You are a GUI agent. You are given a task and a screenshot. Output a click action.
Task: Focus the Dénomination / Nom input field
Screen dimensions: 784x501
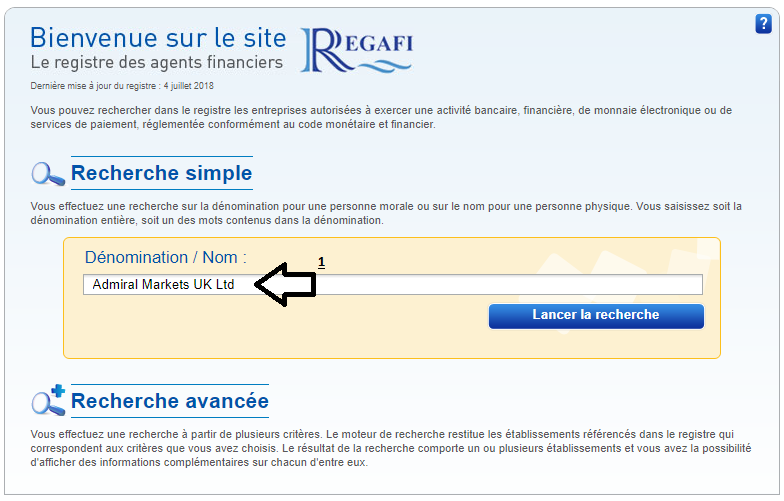point(392,284)
